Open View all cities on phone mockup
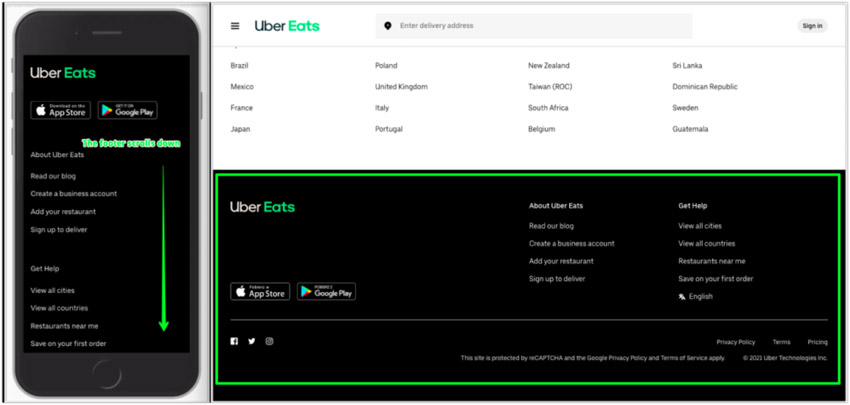850x405 pixels. pyautogui.click(x=53, y=291)
